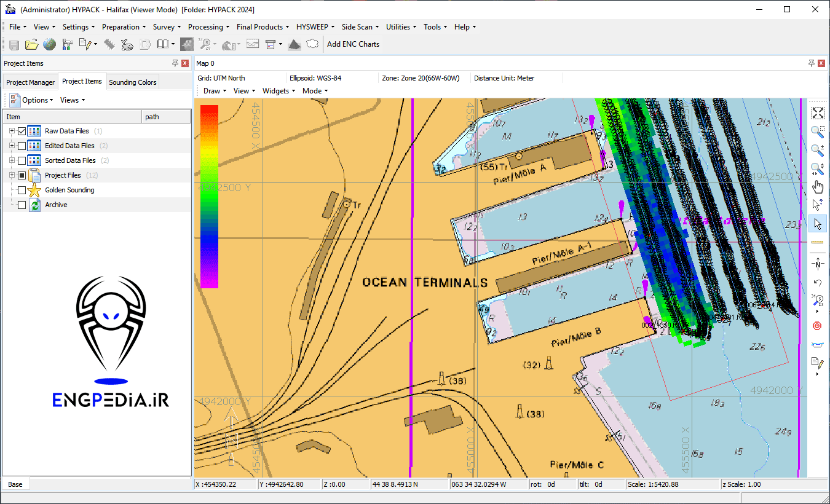Click the path column header
Viewport: 830px width, 504px height.
pos(166,117)
